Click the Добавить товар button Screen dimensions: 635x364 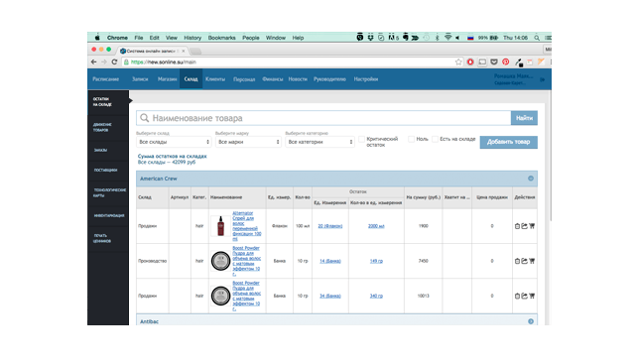(509, 142)
